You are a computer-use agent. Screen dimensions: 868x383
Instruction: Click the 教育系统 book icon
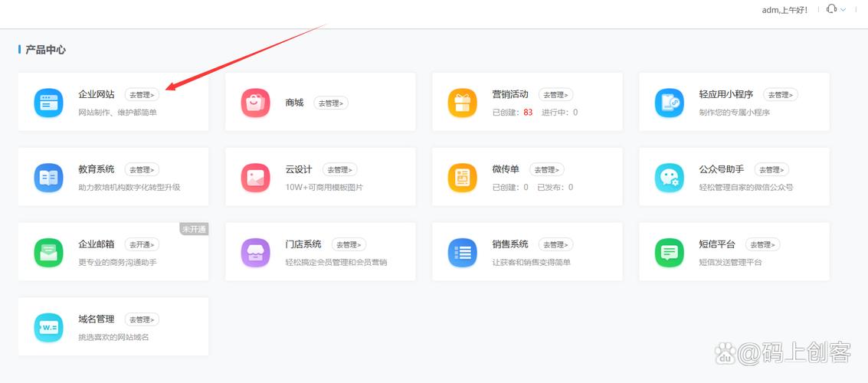(49, 178)
